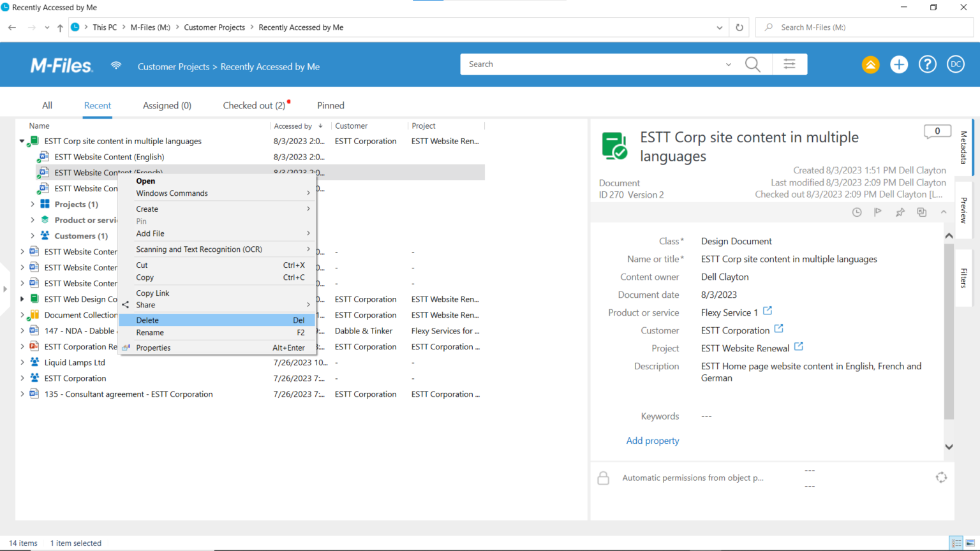Toggle follow notifications with the flag icon
The image size is (980, 551).
pyautogui.click(x=878, y=212)
